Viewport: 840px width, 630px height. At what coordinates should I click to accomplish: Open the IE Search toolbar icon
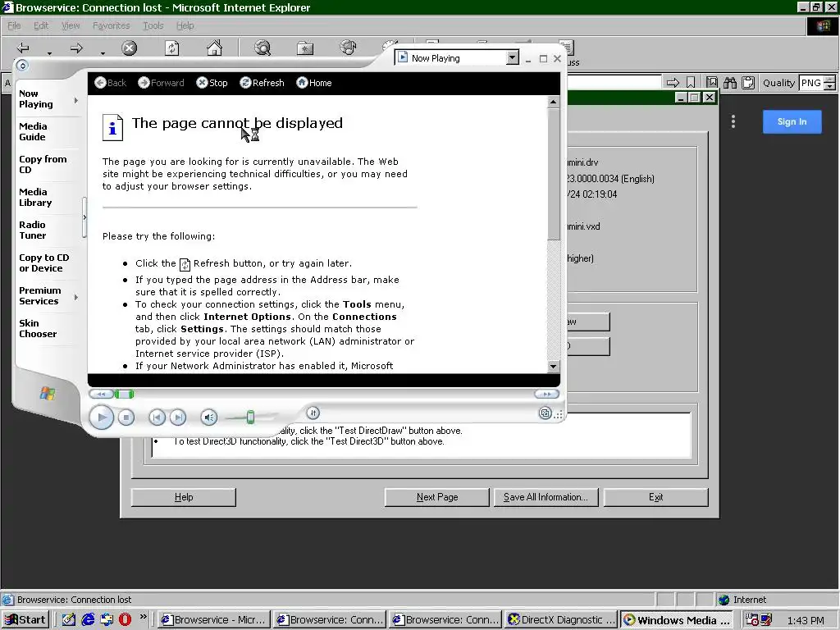tap(262, 48)
